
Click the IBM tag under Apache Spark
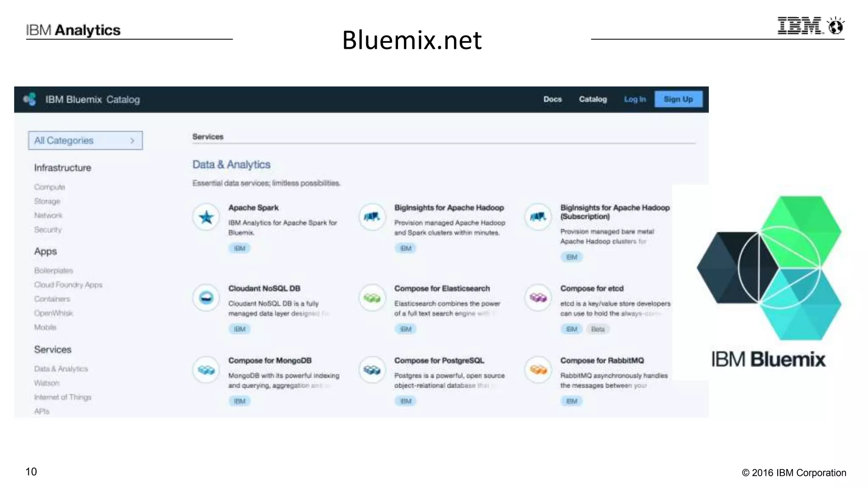[239, 249]
